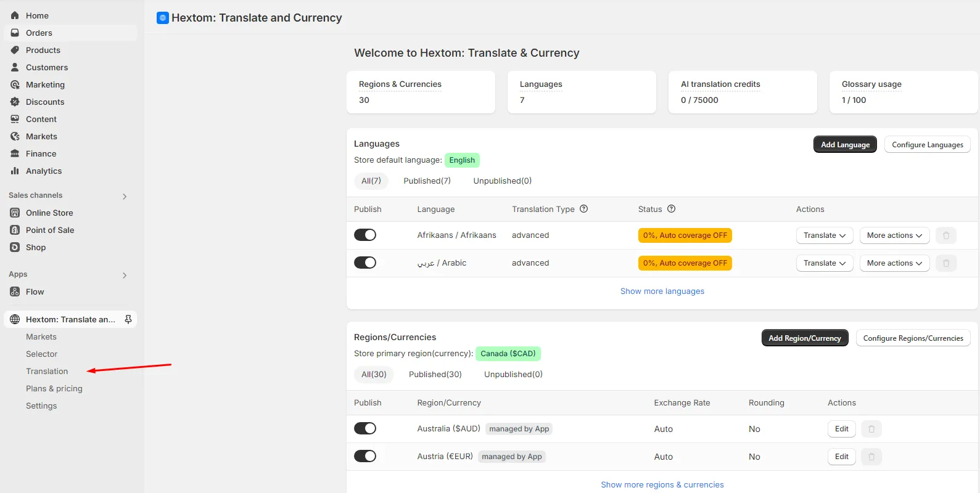Click the Point of Sale icon
This screenshot has height=493, width=980.
pyautogui.click(x=15, y=230)
